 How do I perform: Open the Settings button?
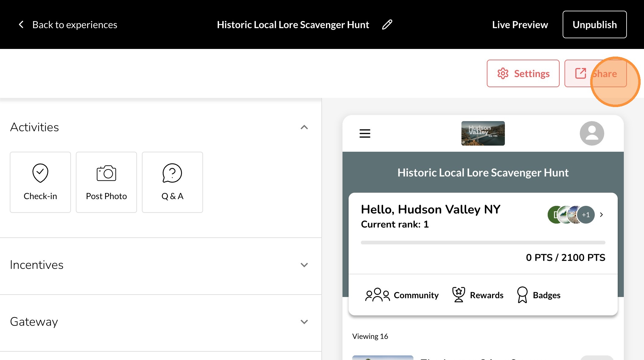(x=523, y=73)
